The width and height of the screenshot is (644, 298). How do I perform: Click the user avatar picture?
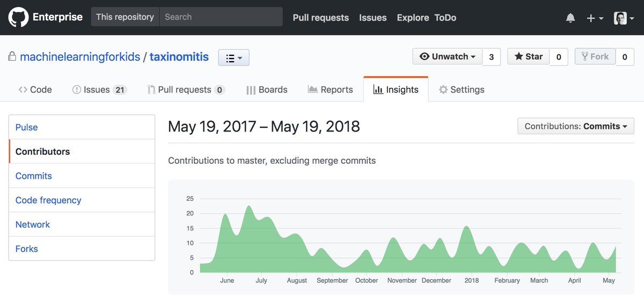[620, 18]
